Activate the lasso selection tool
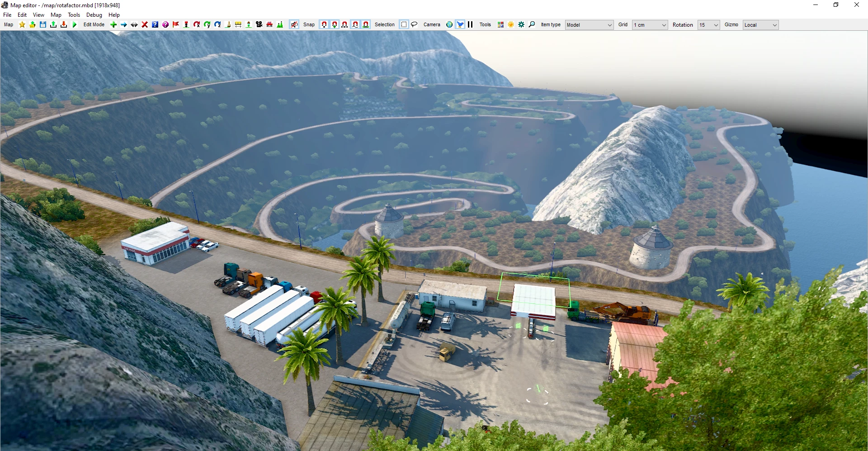The width and height of the screenshot is (868, 451). pyautogui.click(x=414, y=24)
